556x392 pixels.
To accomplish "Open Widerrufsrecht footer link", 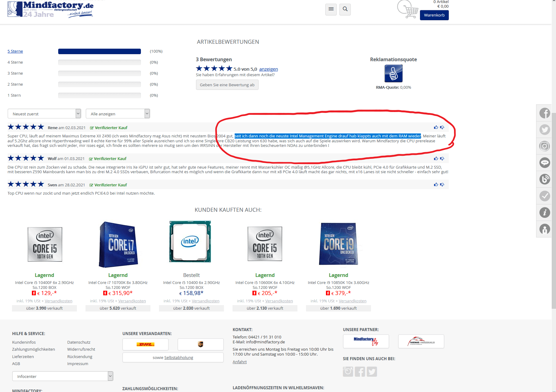I will point(81,349).
